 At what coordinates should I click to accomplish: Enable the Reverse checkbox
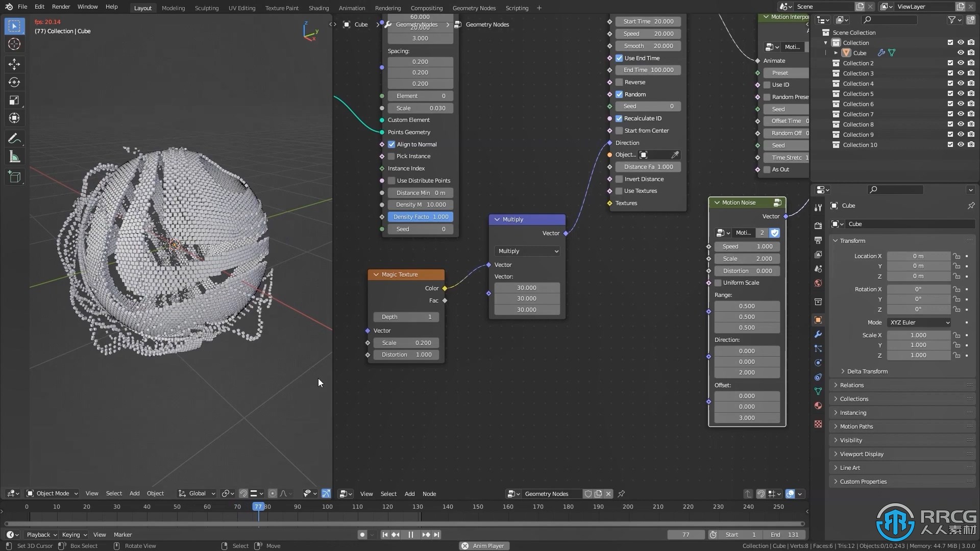619,82
